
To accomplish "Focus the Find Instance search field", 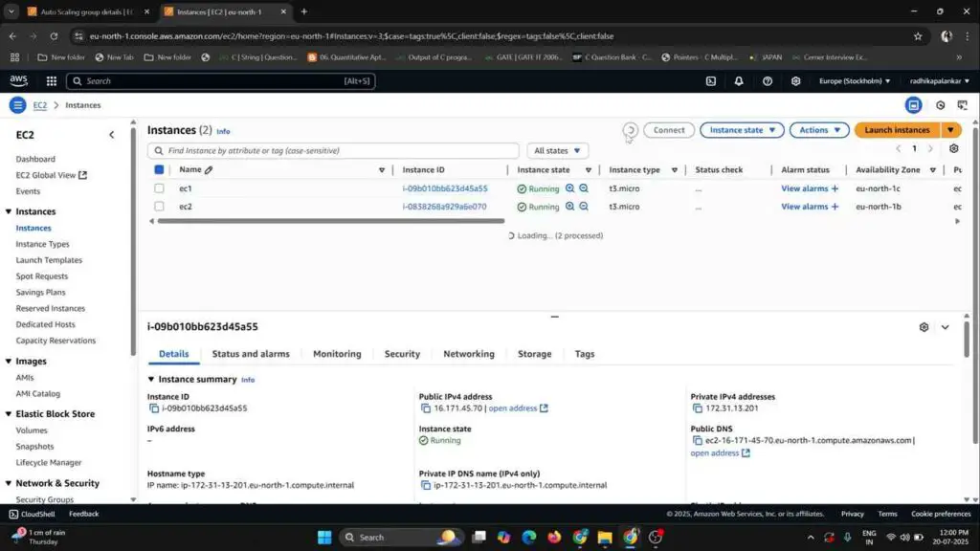I will [333, 150].
